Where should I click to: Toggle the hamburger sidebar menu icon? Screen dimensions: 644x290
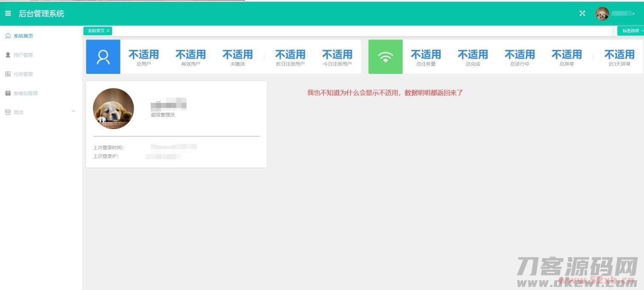pyautogui.click(x=8, y=14)
